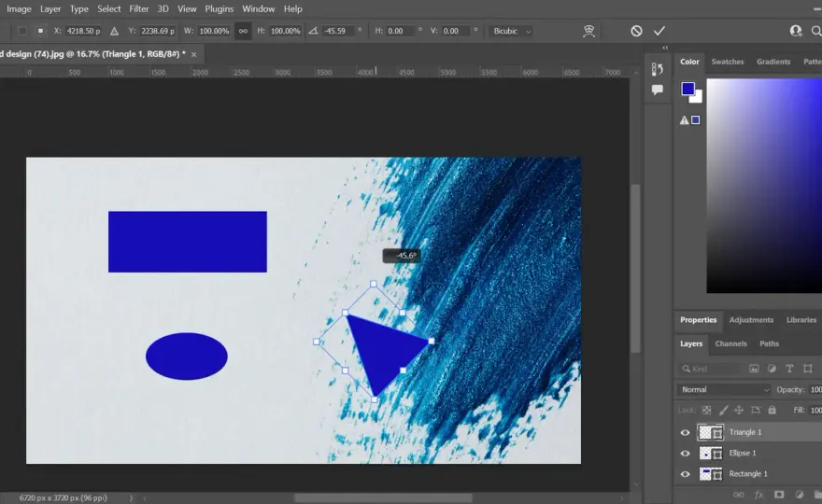The height and width of the screenshot is (504, 822).
Task: Close the design (74).jpg document tab
Action: [194, 54]
